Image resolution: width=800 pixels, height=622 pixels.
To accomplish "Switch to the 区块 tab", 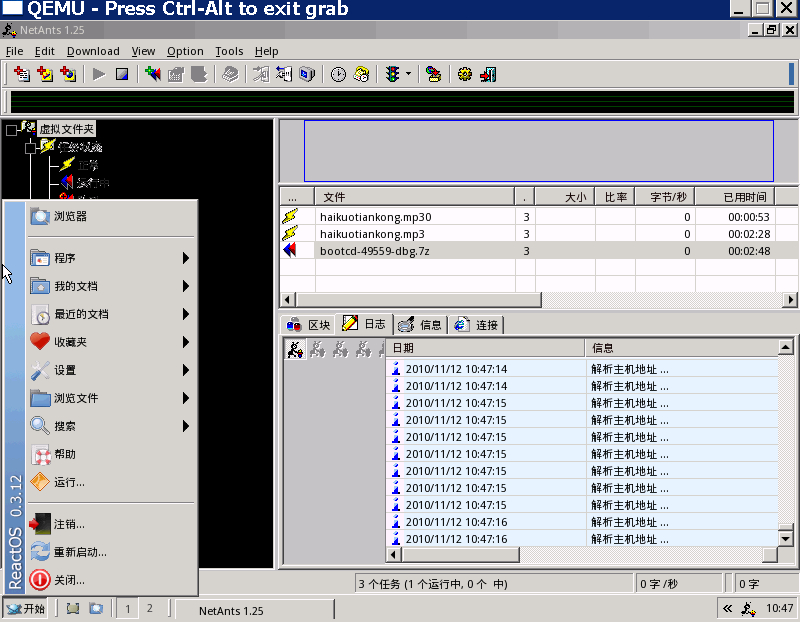I will pyautogui.click(x=308, y=325).
